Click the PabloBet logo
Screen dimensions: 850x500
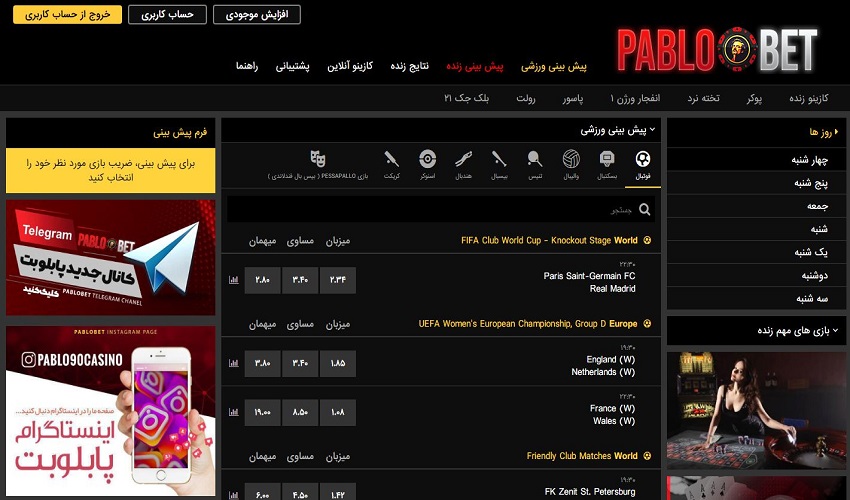717,50
